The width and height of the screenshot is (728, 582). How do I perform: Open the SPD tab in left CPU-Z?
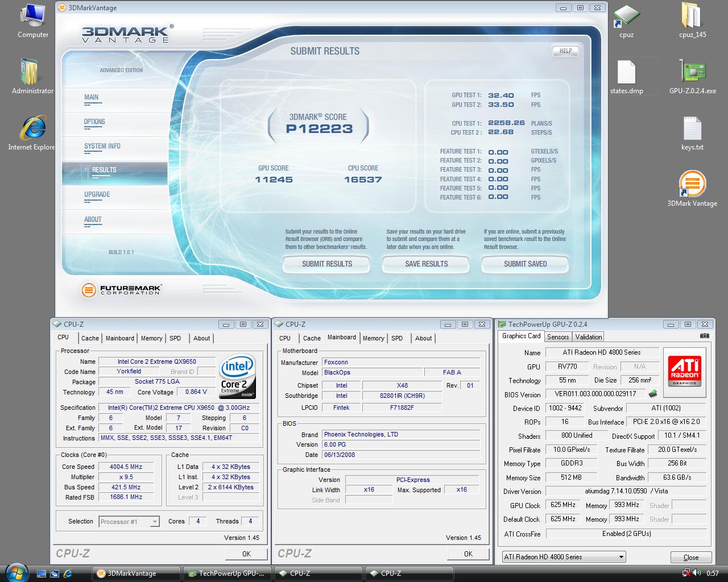tap(175, 338)
